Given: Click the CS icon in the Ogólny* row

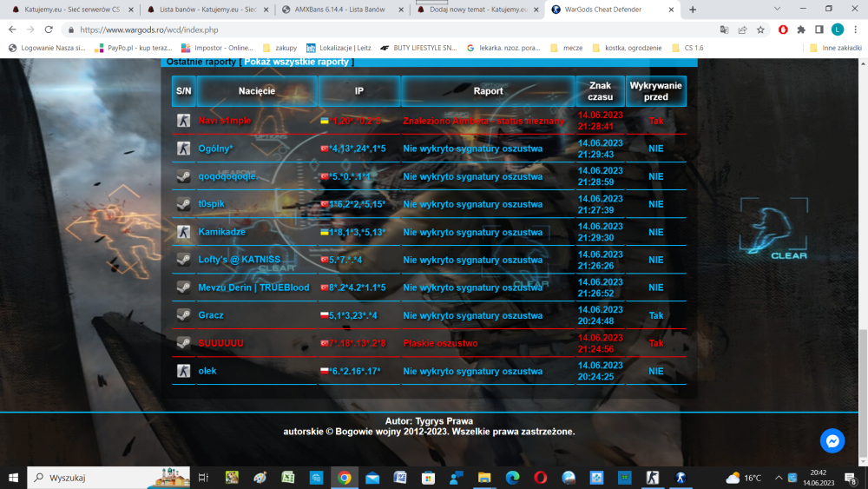Looking at the screenshot, I should tap(184, 149).
